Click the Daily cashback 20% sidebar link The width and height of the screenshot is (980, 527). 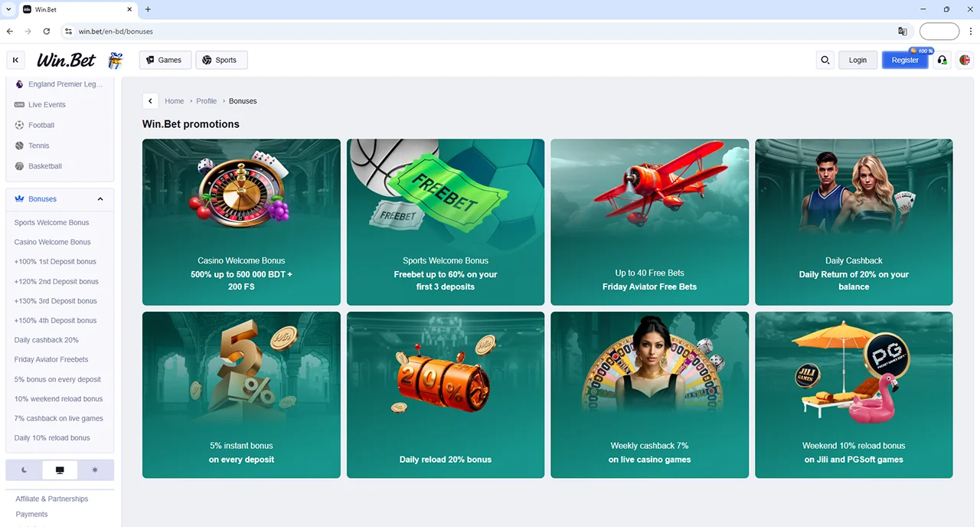47,340
